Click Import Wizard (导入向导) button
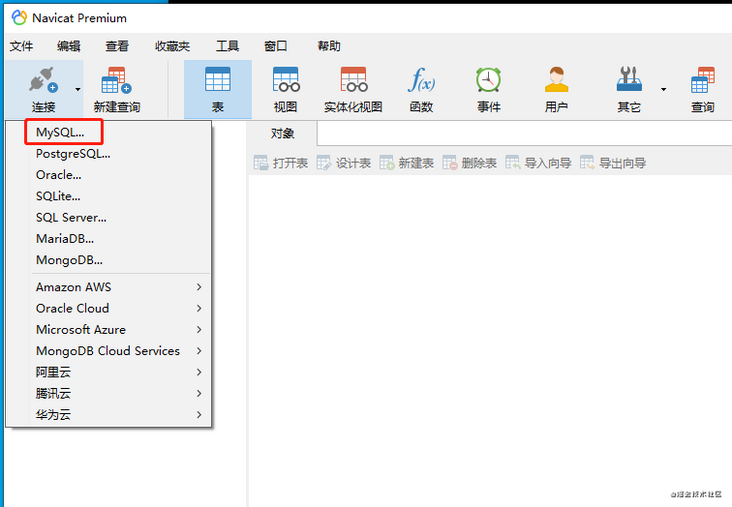This screenshot has height=507, width=732. [538, 163]
